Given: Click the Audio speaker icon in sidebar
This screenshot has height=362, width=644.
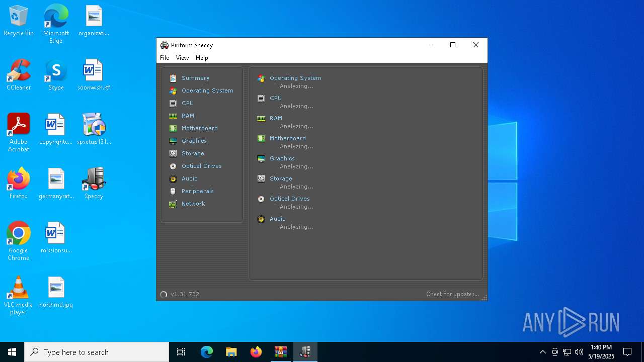Looking at the screenshot, I should pyautogui.click(x=173, y=178).
